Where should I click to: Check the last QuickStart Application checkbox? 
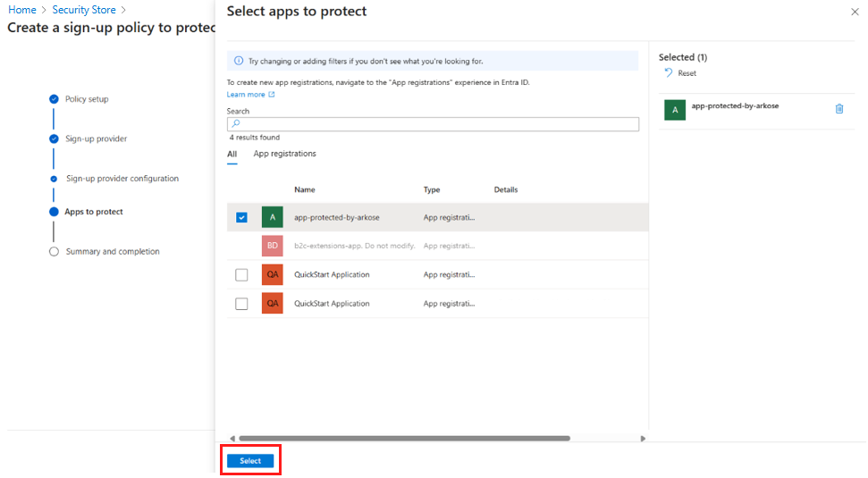[x=241, y=304]
